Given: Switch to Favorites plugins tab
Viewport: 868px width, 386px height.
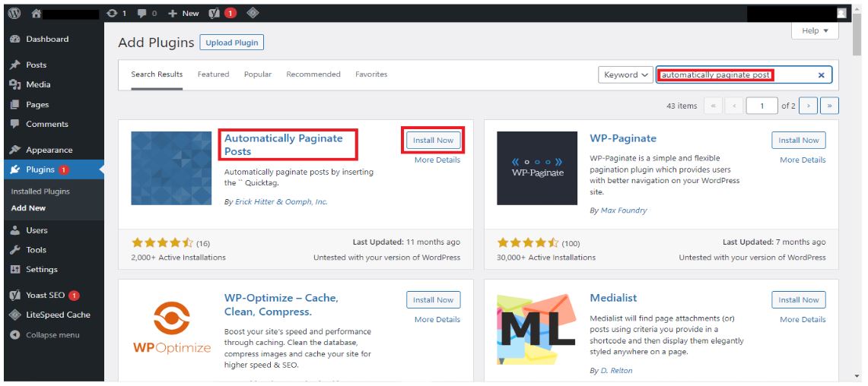Looking at the screenshot, I should point(371,74).
